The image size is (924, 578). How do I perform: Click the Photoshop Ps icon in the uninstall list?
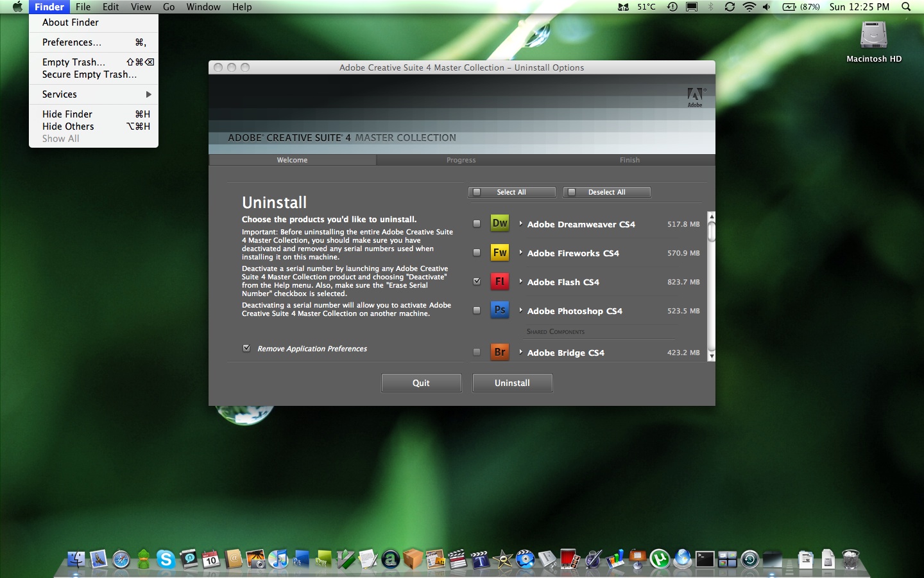(x=500, y=310)
